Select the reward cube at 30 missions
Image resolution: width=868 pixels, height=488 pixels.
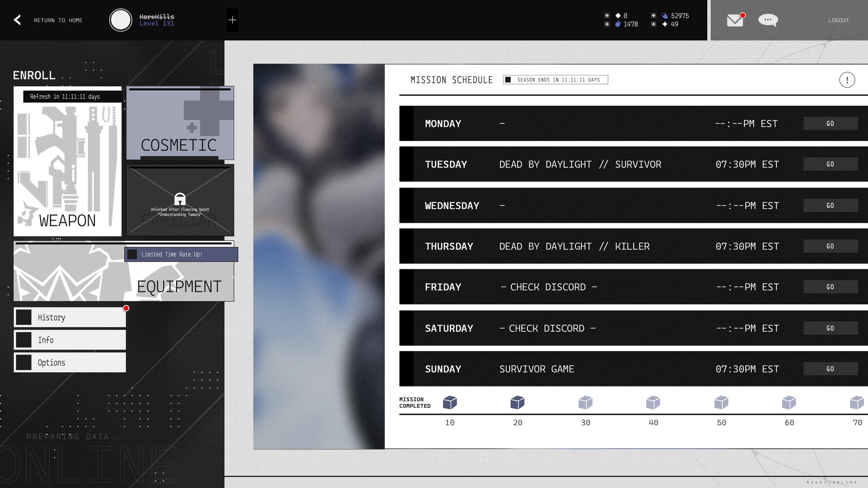coord(585,402)
